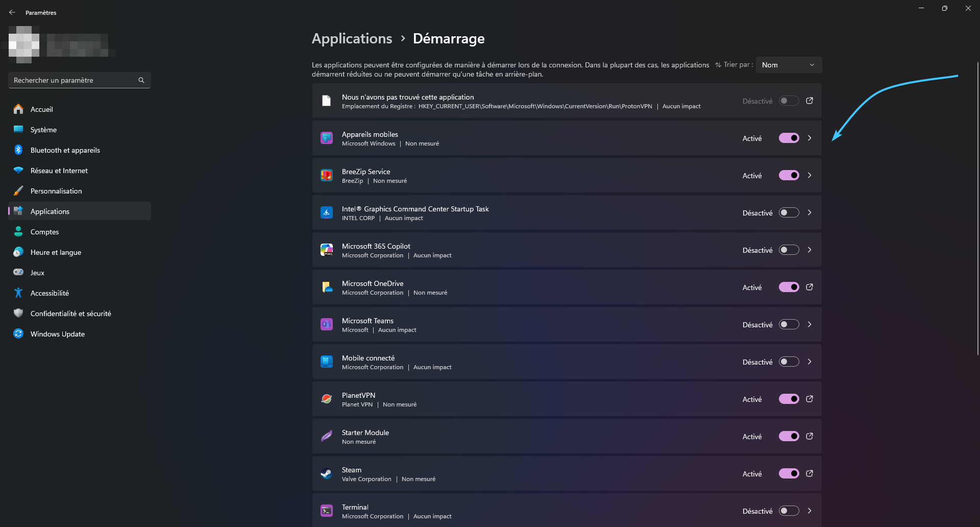Open PlanetVPN external link icon
The image size is (980, 527).
[810, 399]
